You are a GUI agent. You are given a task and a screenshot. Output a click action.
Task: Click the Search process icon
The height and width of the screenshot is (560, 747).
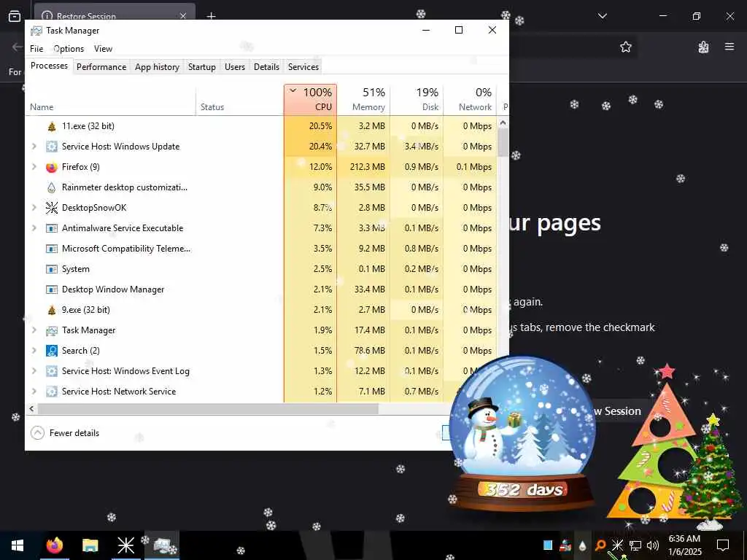52,351
